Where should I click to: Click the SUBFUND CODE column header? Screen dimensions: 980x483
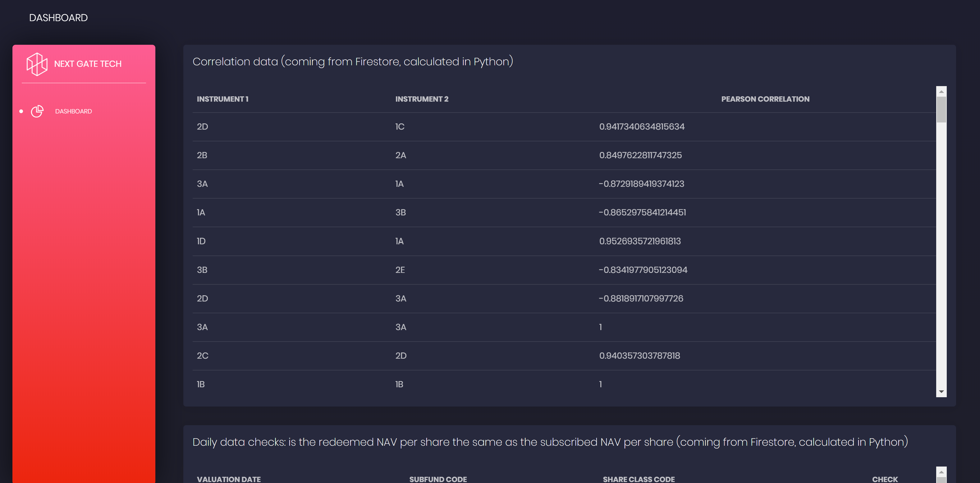(437, 479)
